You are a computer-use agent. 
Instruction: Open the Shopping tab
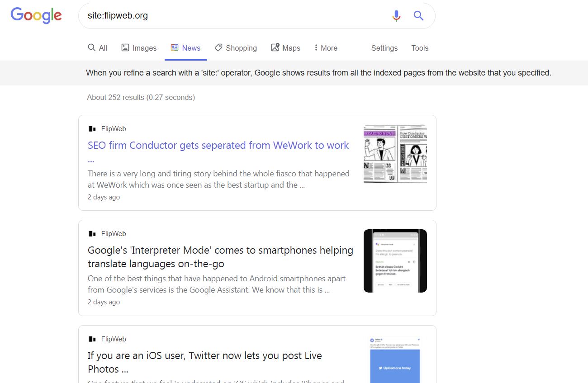click(236, 48)
